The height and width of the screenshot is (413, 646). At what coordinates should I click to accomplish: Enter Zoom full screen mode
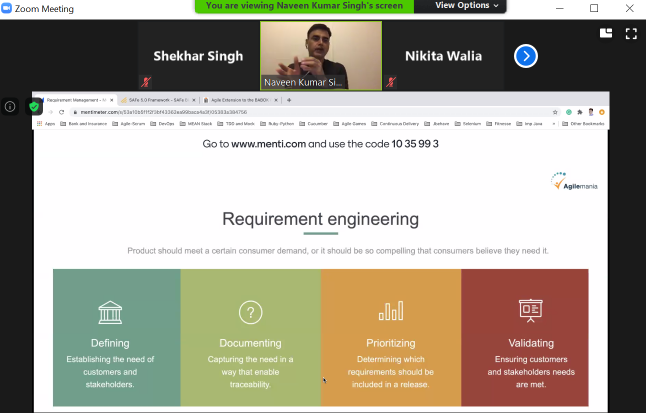[631, 33]
